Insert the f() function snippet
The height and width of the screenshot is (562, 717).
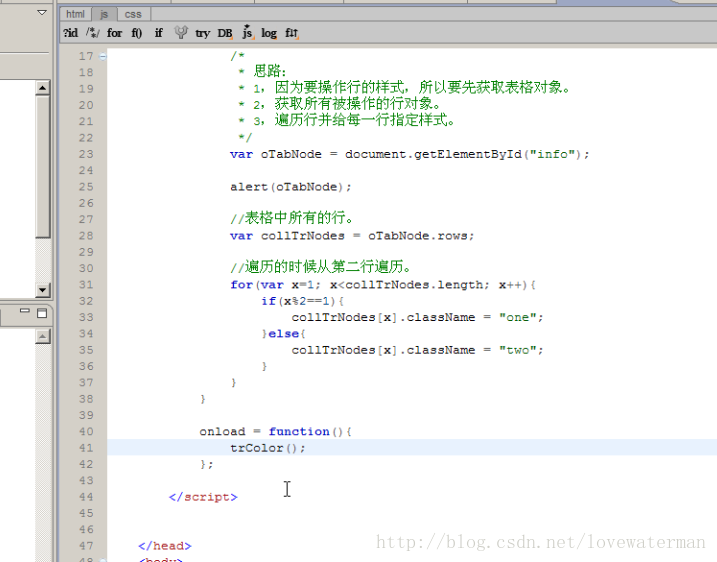pos(137,33)
